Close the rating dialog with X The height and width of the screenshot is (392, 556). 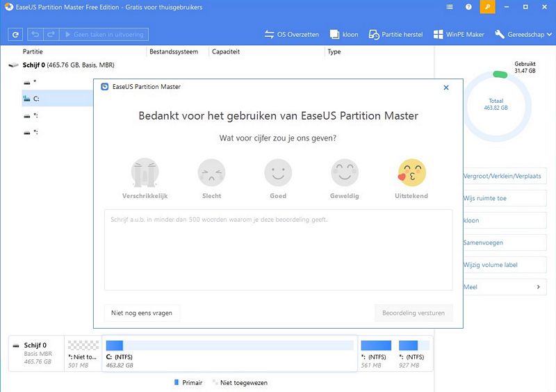pyautogui.click(x=446, y=88)
